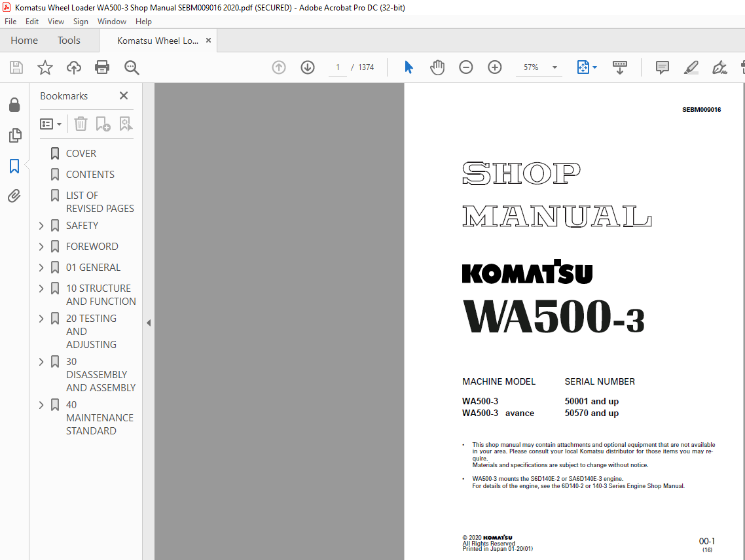Go to SAFETY bookmark section
Viewport: 745px width, 560px height.
coord(82,226)
